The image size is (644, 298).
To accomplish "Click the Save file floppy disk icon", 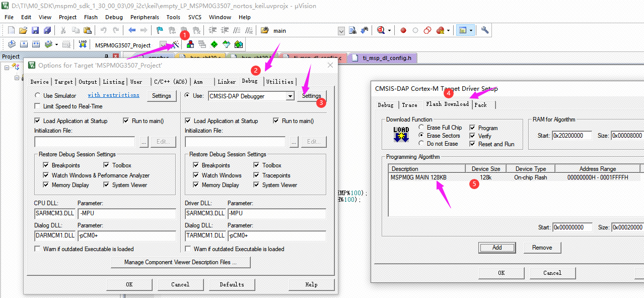I will tap(35, 30).
